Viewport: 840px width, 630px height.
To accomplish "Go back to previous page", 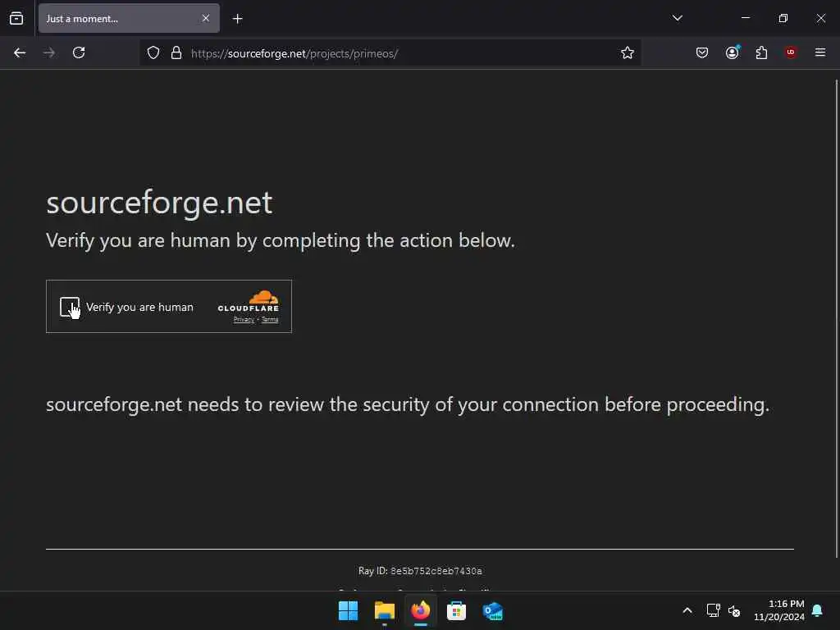I will [20, 52].
